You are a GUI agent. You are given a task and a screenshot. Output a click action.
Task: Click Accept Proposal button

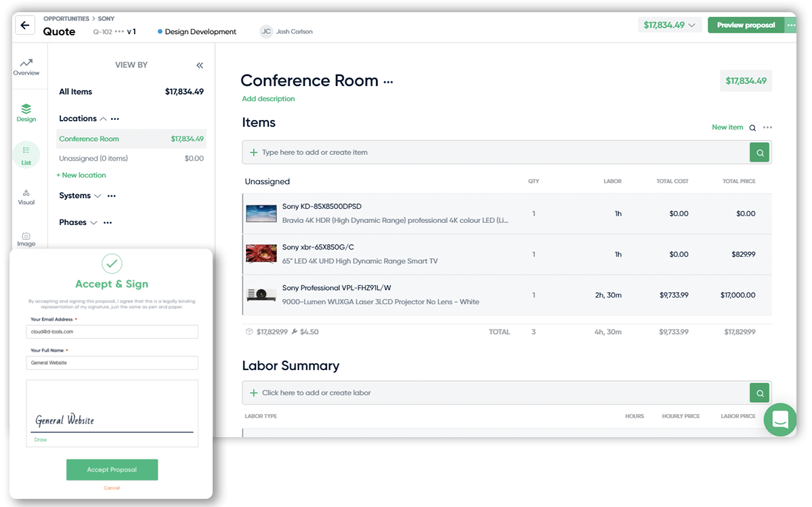[112, 470]
